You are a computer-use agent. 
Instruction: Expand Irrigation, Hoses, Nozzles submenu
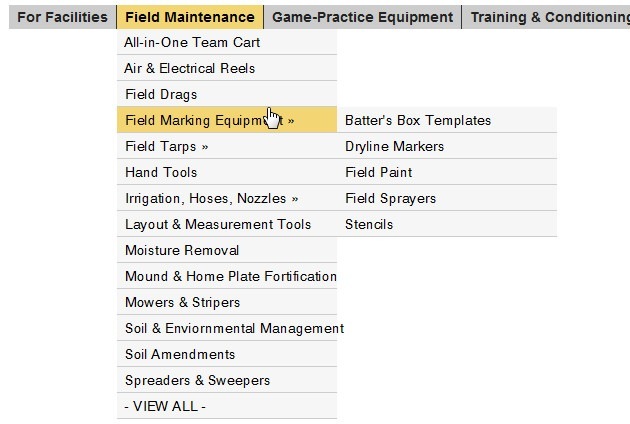(212, 199)
